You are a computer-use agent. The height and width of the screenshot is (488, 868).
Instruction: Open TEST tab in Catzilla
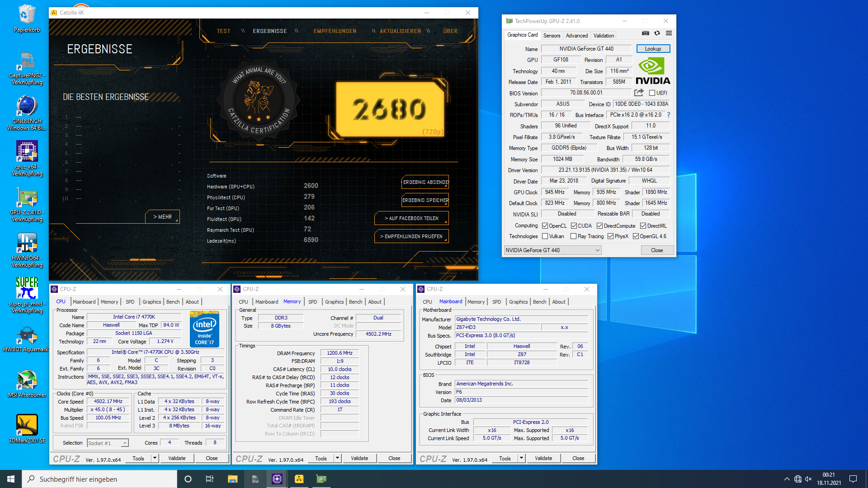click(223, 31)
